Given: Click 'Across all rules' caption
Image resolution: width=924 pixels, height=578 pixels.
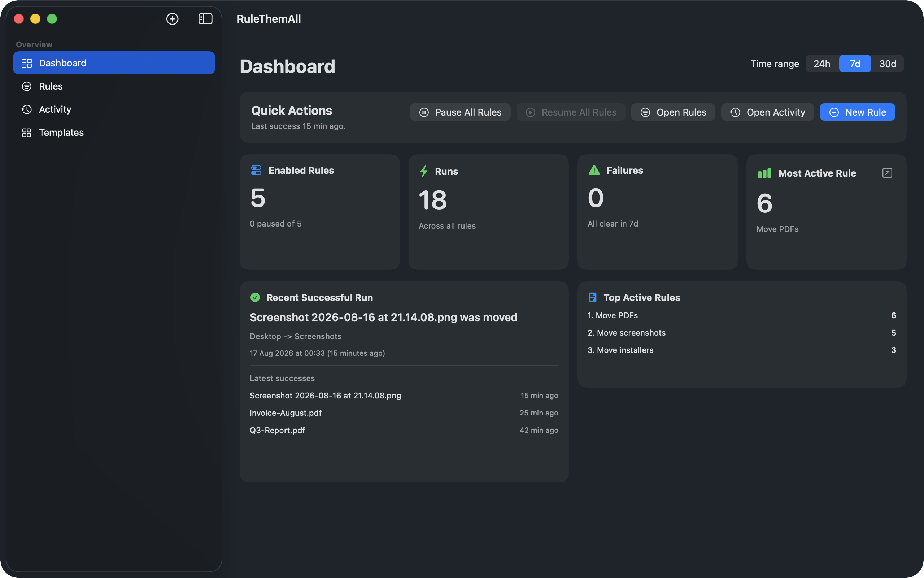Looking at the screenshot, I should (x=447, y=226).
